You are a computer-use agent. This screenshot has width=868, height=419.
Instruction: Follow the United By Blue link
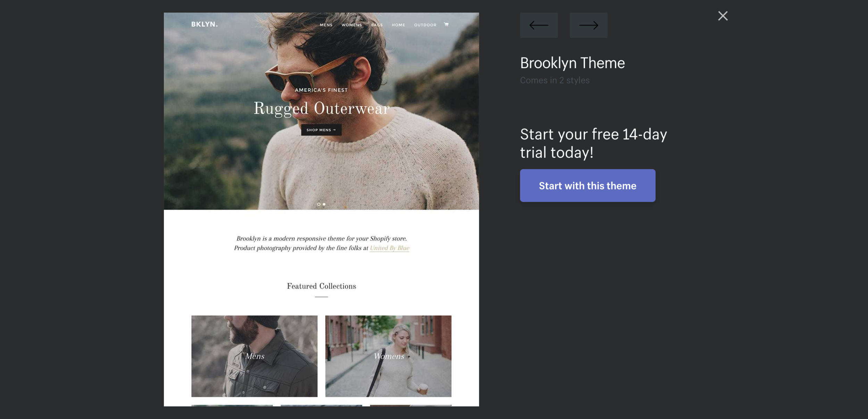pos(390,248)
